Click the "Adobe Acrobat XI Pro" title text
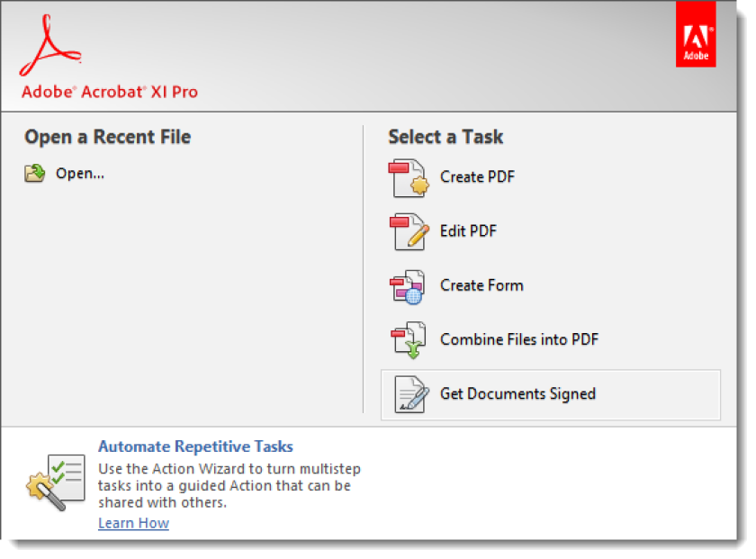756x559 pixels. [110, 92]
